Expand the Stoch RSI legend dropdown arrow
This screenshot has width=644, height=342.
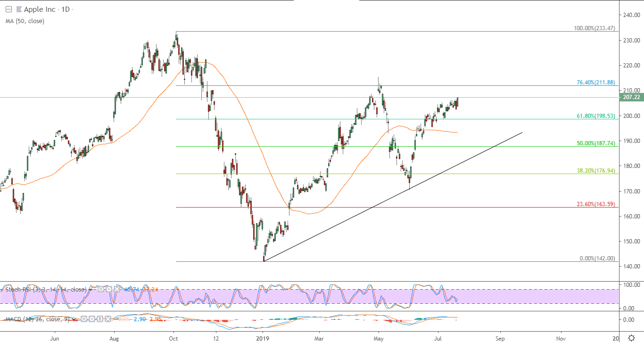[x=92, y=289]
